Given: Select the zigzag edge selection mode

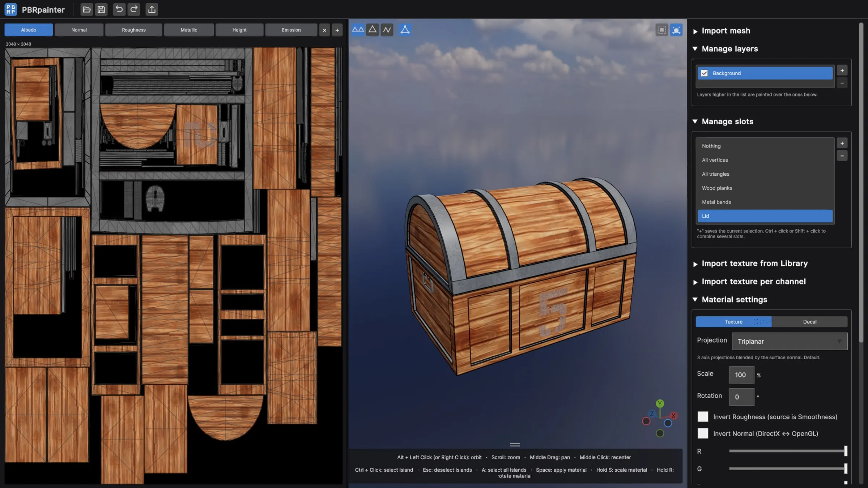Looking at the screenshot, I should 387,30.
